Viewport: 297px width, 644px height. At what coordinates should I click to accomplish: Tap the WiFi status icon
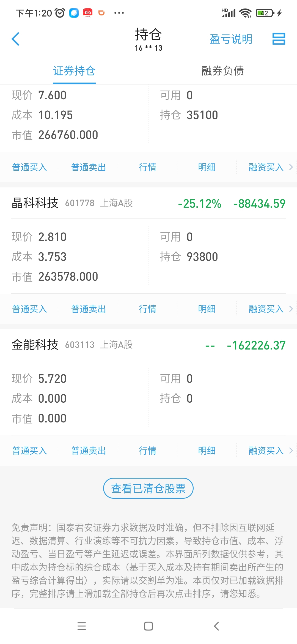[x=245, y=13]
